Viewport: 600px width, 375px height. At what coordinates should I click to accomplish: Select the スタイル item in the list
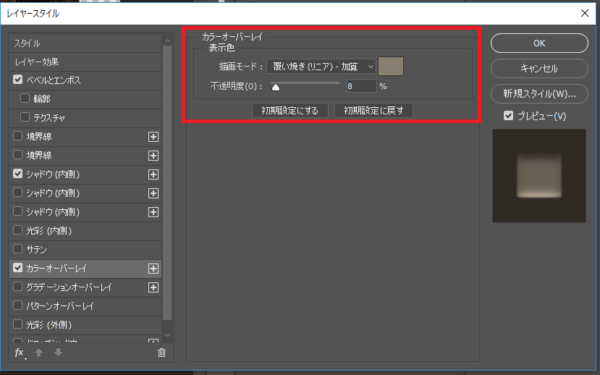pos(85,43)
